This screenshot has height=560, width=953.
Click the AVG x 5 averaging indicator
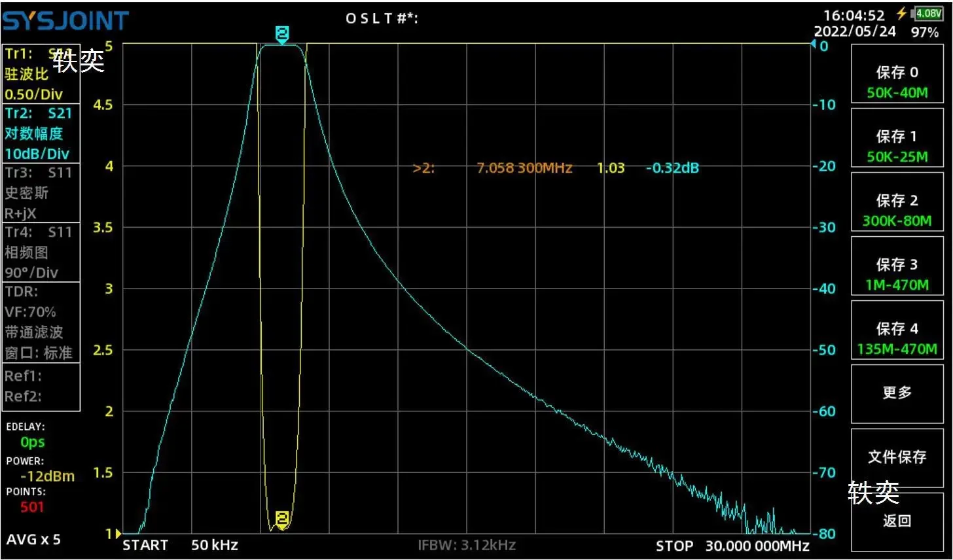point(33,540)
